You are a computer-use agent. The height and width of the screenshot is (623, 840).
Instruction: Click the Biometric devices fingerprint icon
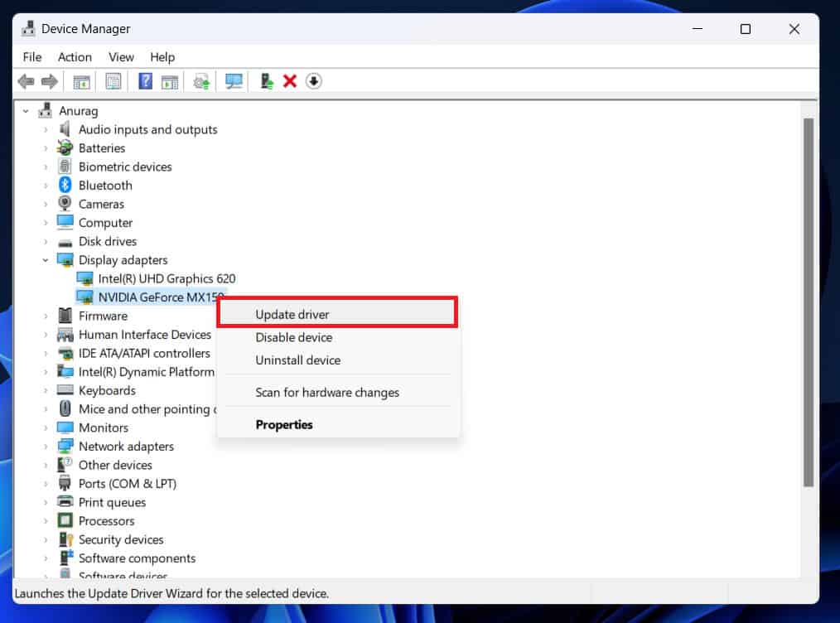pyautogui.click(x=65, y=166)
